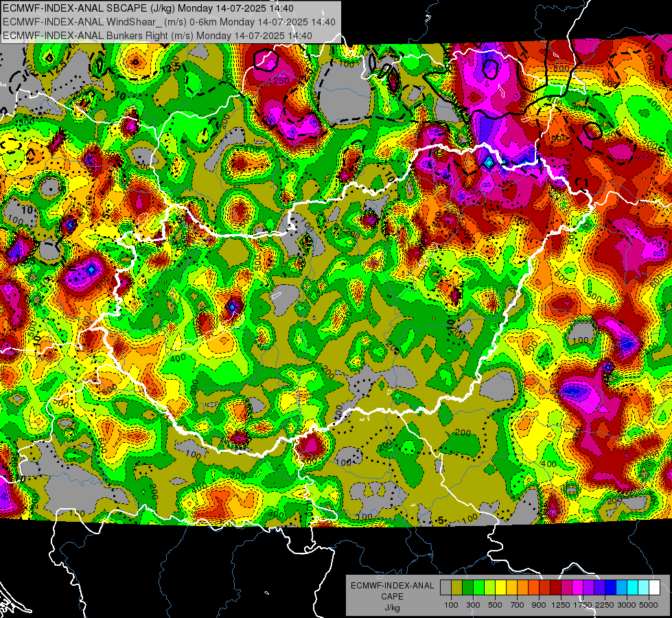Screen dimensions: 672x618
Task: Click the 100 tick label in the legend
Action: pos(451,605)
